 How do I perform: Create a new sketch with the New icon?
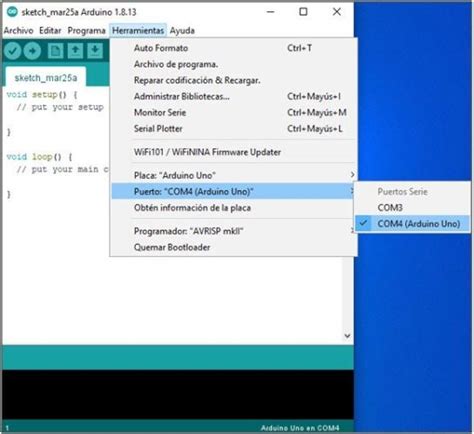(55, 51)
